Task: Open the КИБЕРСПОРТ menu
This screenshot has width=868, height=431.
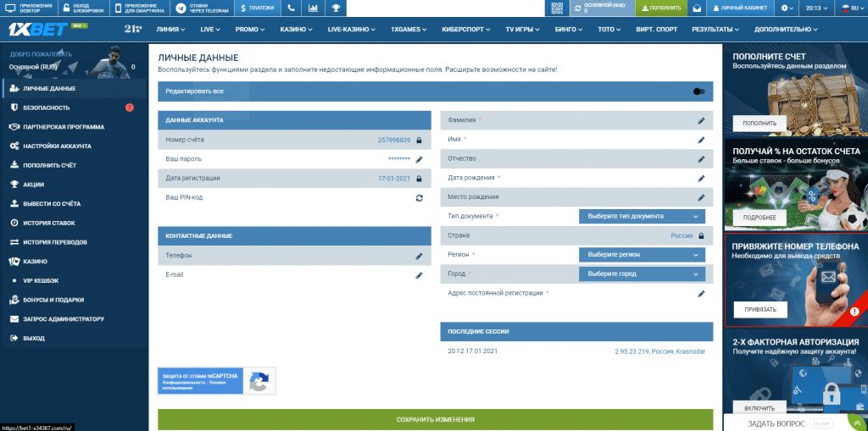Action: point(467,30)
